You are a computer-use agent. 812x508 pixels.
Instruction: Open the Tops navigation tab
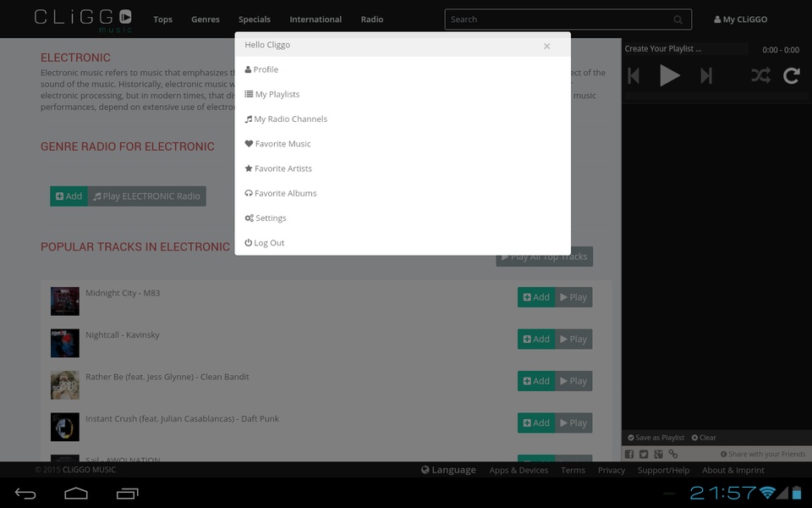tap(162, 19)
